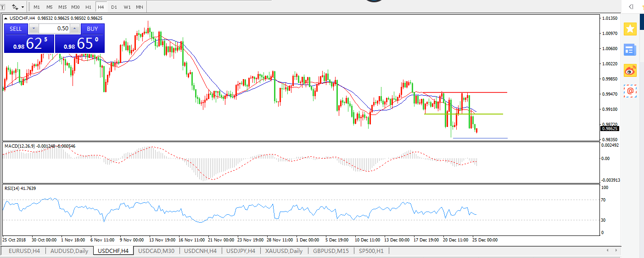Open the arrows tool dropdown arrow

[23, 7]
